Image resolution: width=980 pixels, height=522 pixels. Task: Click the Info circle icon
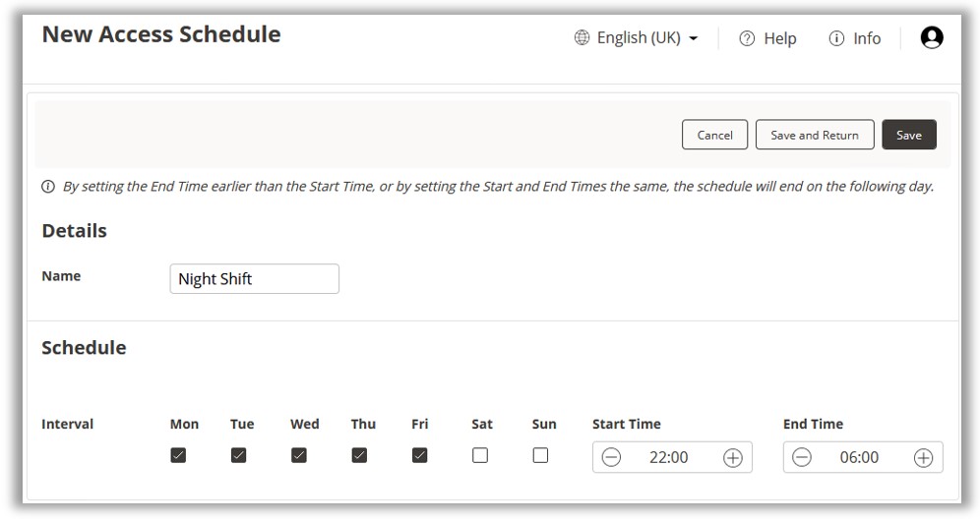pos(837,39)
